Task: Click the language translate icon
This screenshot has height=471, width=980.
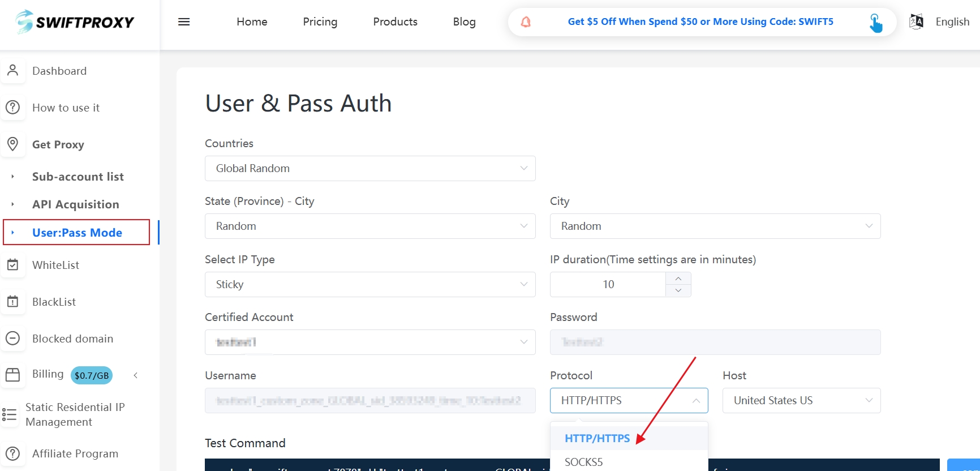Action: tap(916, 22)
